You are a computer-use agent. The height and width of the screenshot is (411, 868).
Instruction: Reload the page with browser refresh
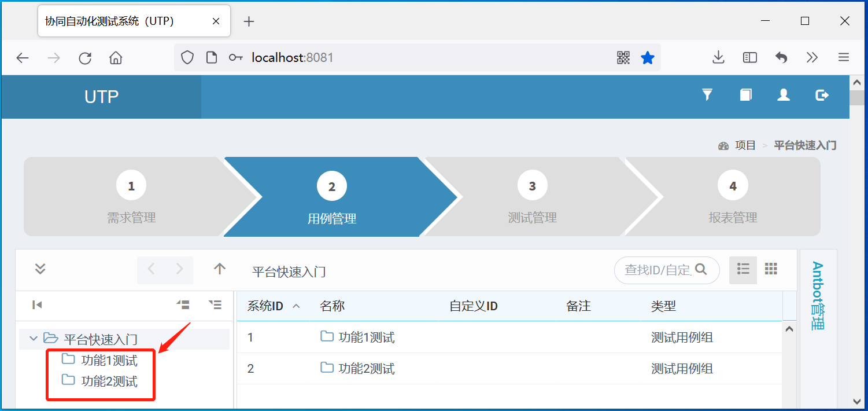point(85,57)
